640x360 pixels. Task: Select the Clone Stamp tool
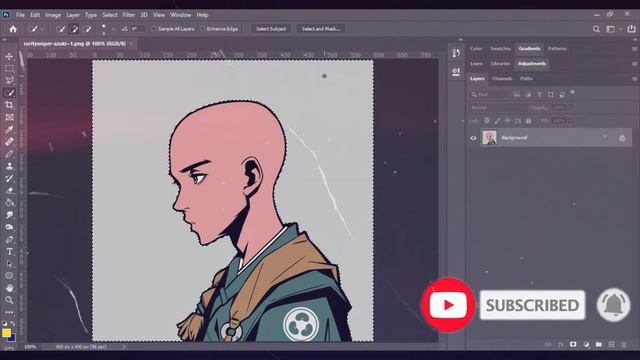pos(9,166)
